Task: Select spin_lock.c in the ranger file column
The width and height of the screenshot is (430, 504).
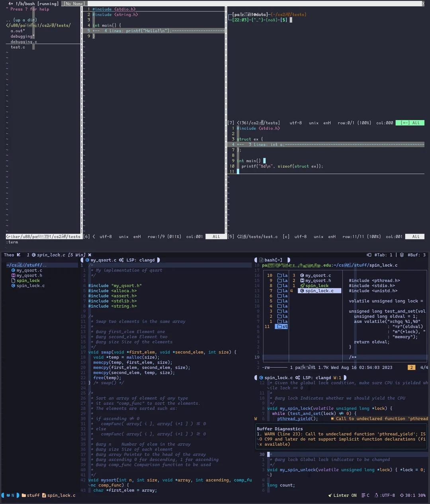Action: point(319,290)
